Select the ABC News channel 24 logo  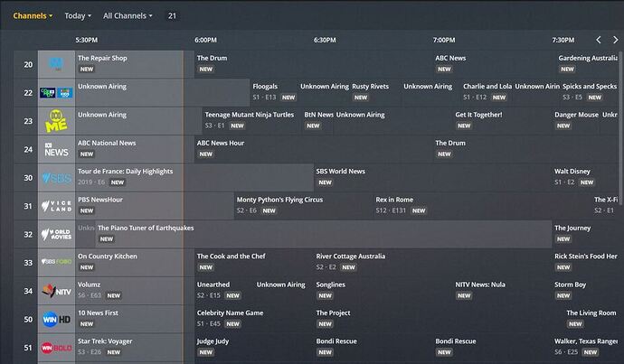pyautogui.click(x=56, y=149)
